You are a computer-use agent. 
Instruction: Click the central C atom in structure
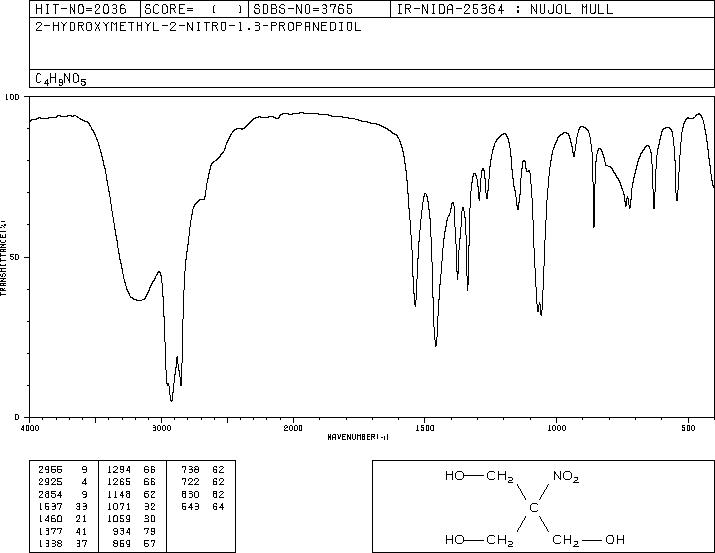(534, 507)
